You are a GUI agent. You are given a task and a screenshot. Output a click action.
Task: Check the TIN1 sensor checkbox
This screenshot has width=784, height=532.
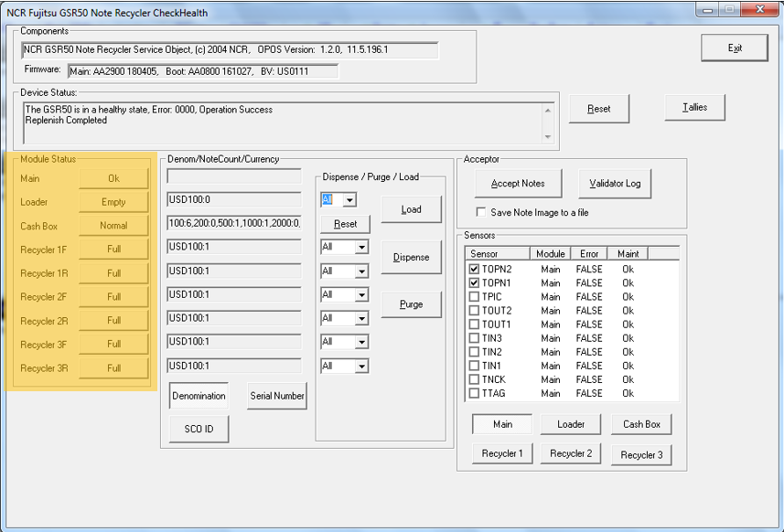click(x=474, y=366)
